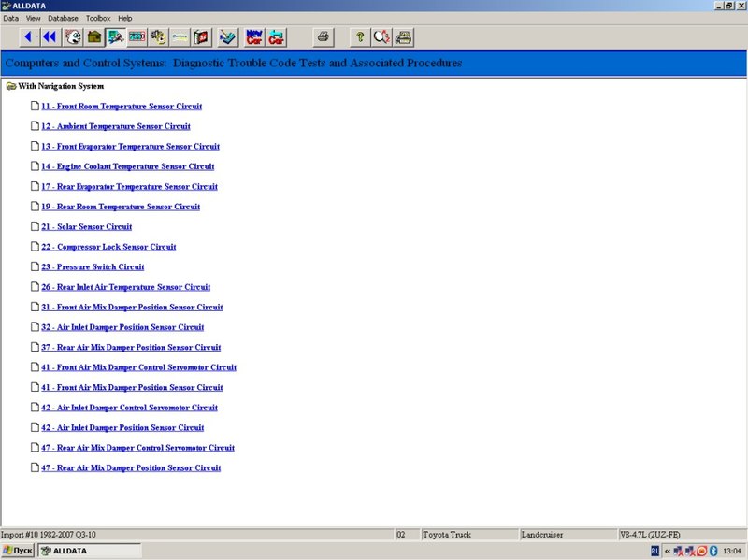Open 47 - Rear Air Mix Damper Position Sensor
The height and width of the screenshot is (560, 748).
131,467
